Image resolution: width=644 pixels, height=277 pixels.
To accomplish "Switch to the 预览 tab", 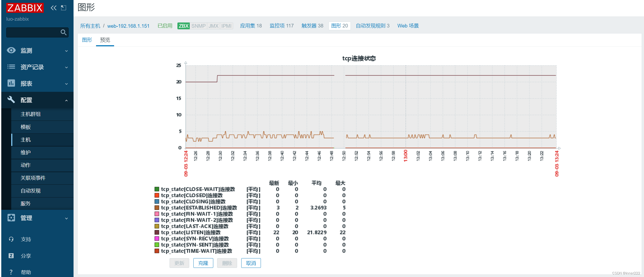I will click(105, 40).
